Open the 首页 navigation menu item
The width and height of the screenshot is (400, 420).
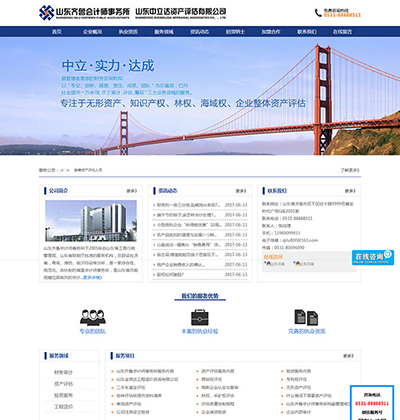tap(57, 32)
